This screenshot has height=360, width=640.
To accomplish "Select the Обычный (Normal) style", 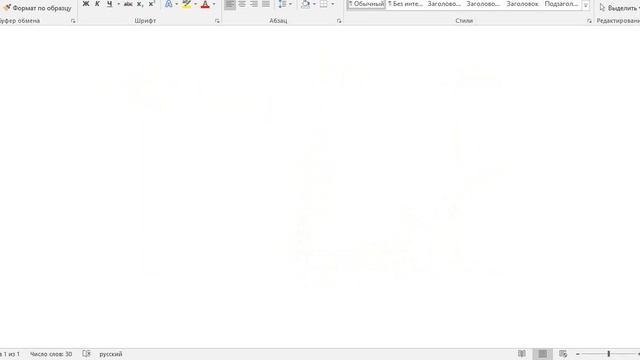I will pyautogui.click(x=366, y=4).
